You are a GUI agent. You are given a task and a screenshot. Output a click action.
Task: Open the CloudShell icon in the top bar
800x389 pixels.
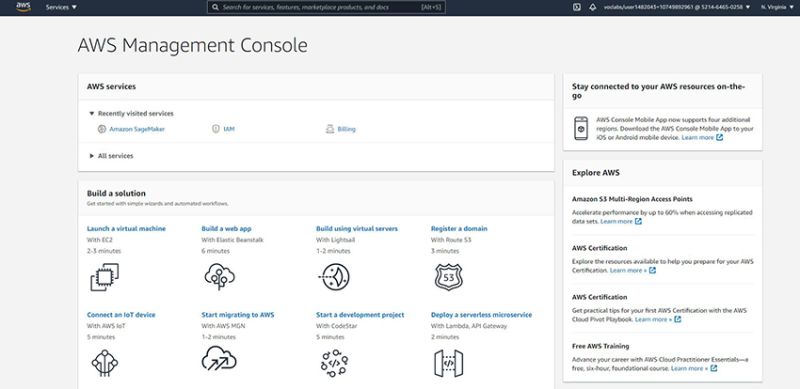click(577, 8)
